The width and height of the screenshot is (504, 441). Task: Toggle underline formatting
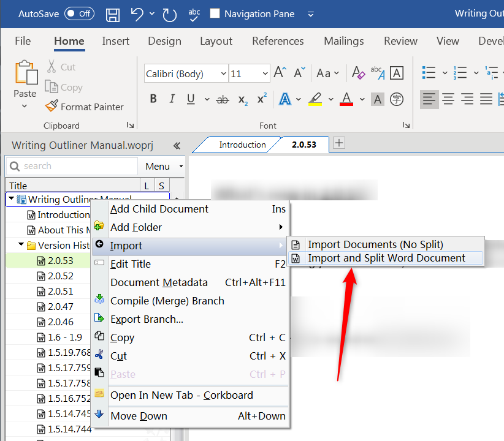click(191, 99)
